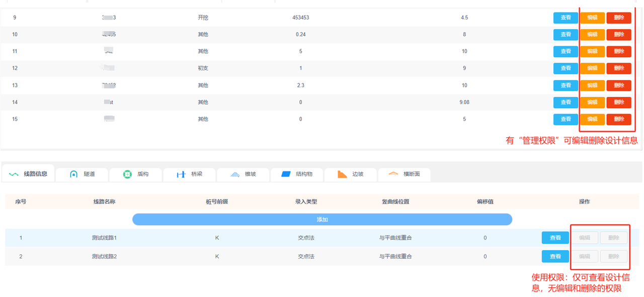644x297 pixels.
Task: Edit row 14 using 编辑 button
Action: (592, 103)
